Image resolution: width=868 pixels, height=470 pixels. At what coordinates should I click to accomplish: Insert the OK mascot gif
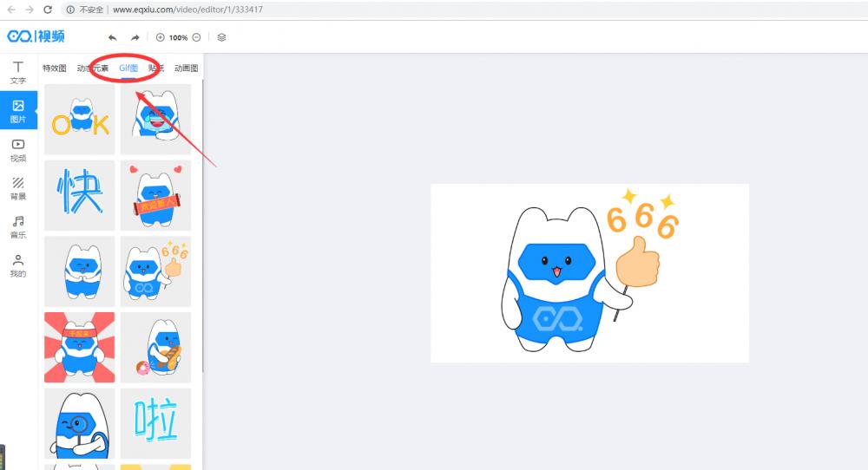pos(80,120)
